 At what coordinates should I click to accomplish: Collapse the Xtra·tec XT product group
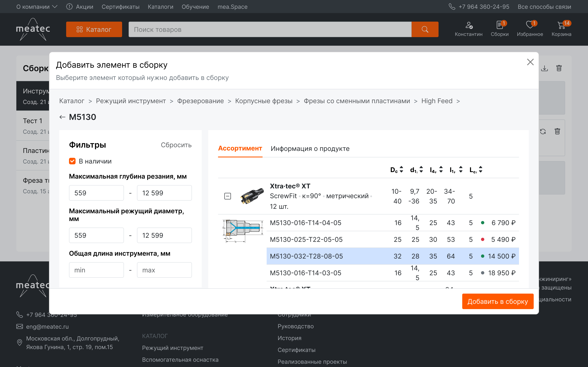pyautogui.click(x=227, y=196)
